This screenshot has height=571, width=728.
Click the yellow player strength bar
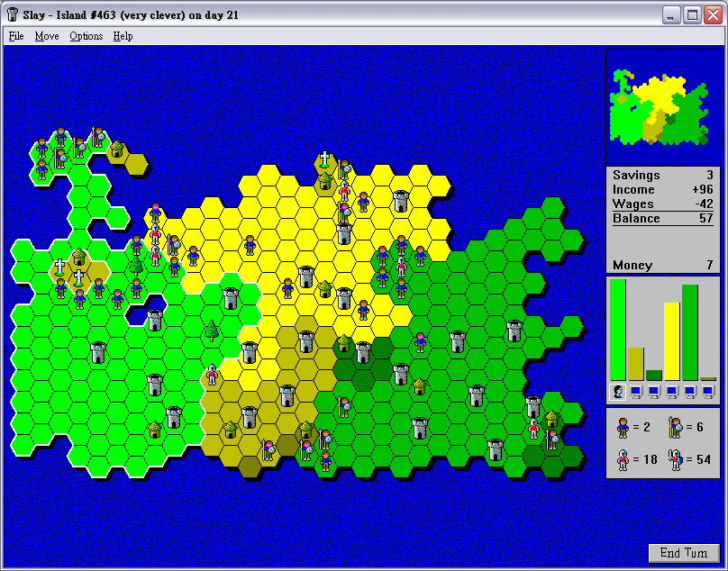[672, 341]
